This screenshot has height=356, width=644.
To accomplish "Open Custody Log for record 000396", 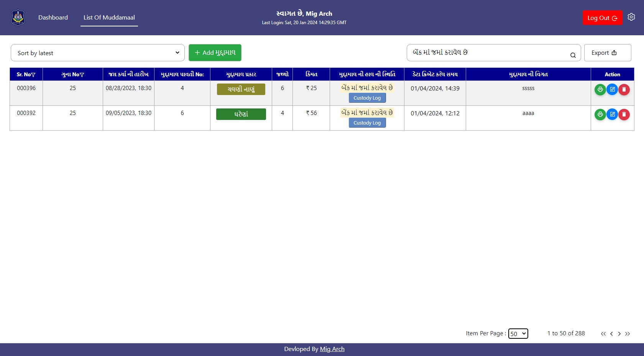I will [367, 98].
